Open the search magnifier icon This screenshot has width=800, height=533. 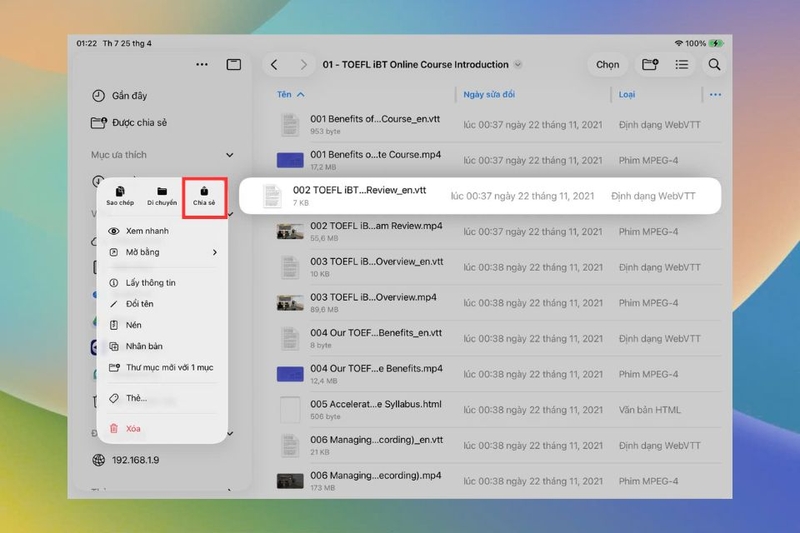[x=714, y=65]
